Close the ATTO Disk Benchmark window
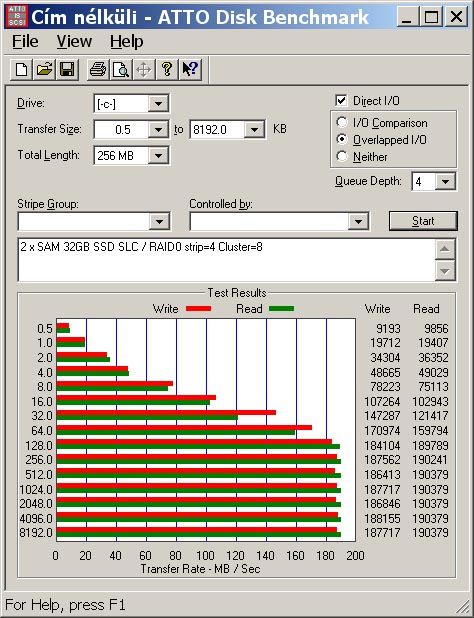474x618 pixels. [x=456, y=17]
